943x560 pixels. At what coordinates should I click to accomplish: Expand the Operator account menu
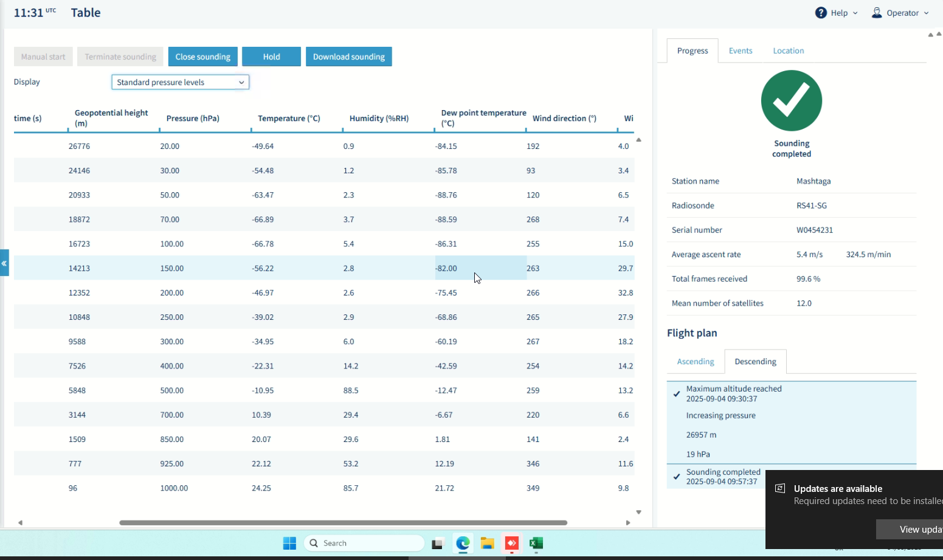[x=927, y=13]
